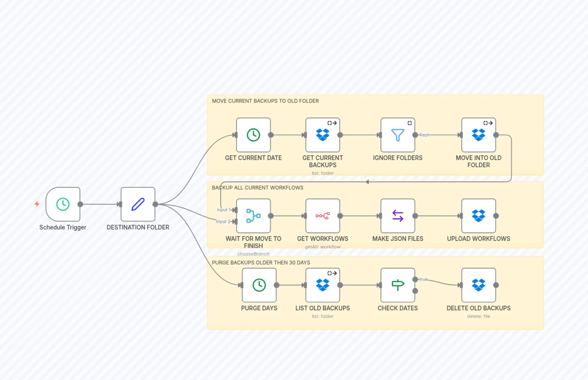
Task: Click the MOVE CURRENT BACKUPS TO OLD FOLDER note
Action: point(265,101)
